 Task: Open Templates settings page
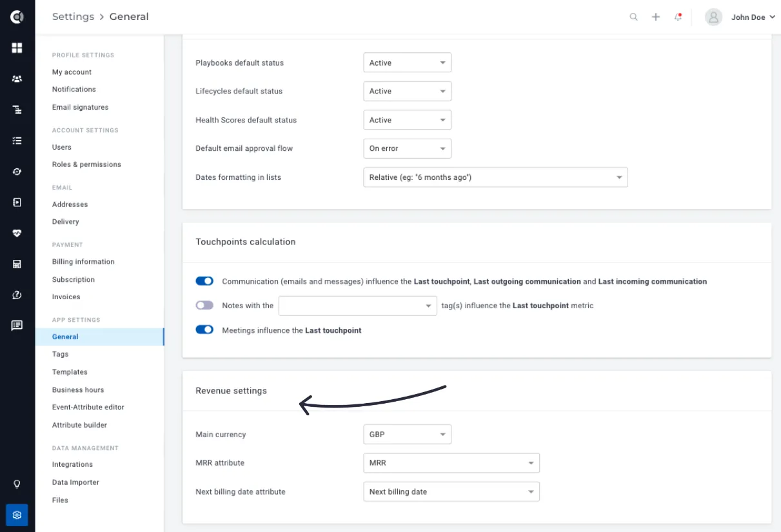70,372
